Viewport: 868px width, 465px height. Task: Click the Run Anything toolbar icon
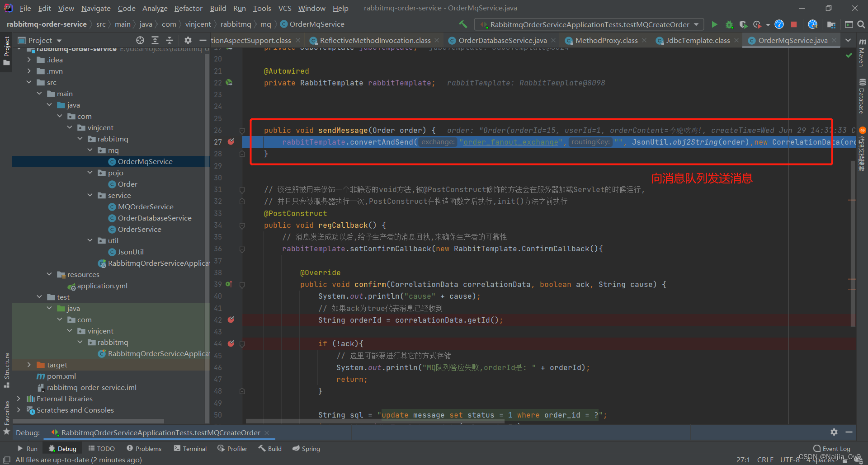point(849,24)
